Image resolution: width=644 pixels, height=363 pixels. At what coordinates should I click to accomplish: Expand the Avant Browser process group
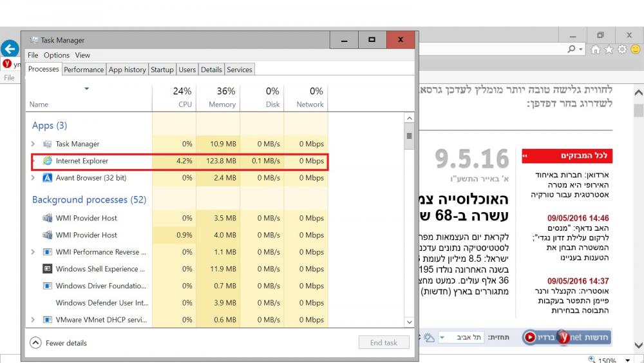pyautogui.click(x=33, y=177)
